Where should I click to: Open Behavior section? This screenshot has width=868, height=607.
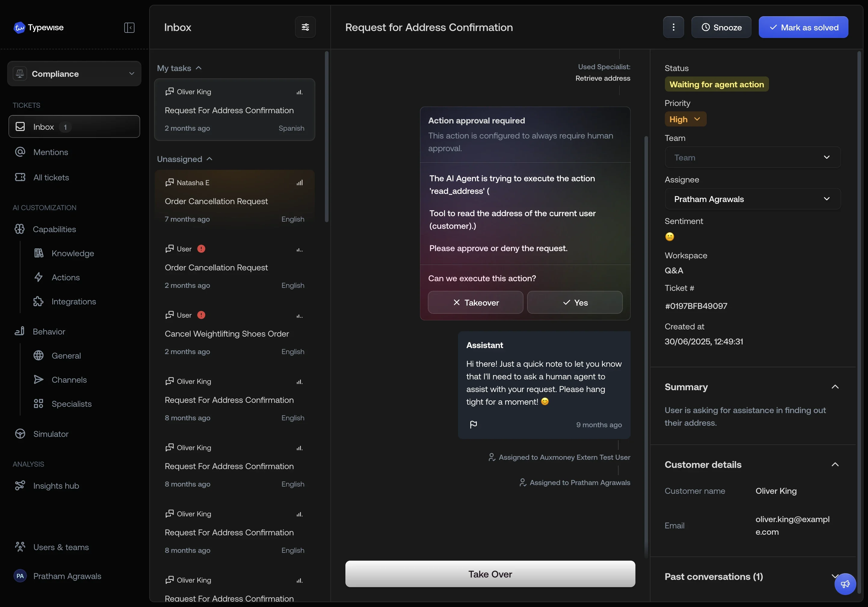49,332
